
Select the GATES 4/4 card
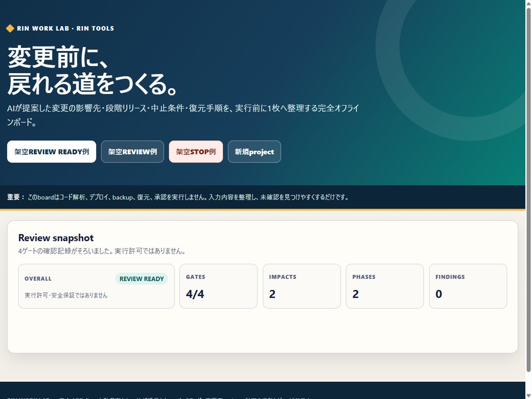coord(219,286)
